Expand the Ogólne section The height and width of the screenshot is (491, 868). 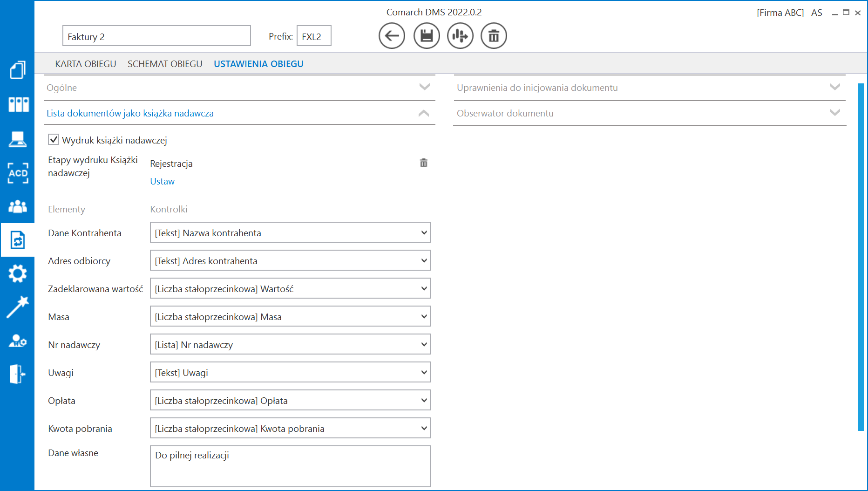(x=239, y=88)
